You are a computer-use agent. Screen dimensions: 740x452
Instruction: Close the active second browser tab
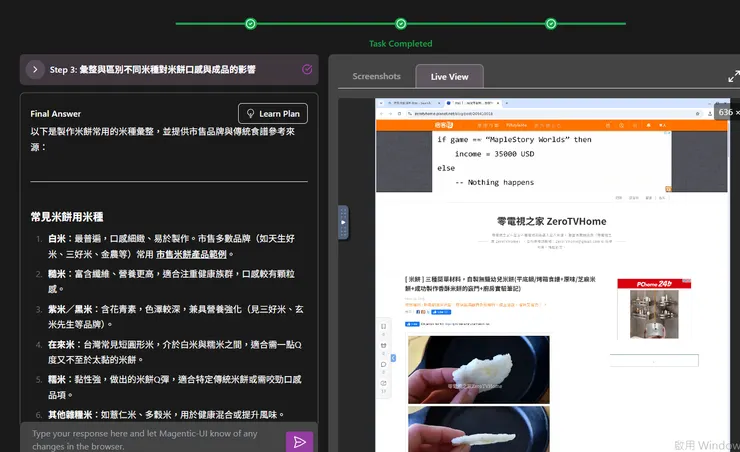(x=498, y=103)
